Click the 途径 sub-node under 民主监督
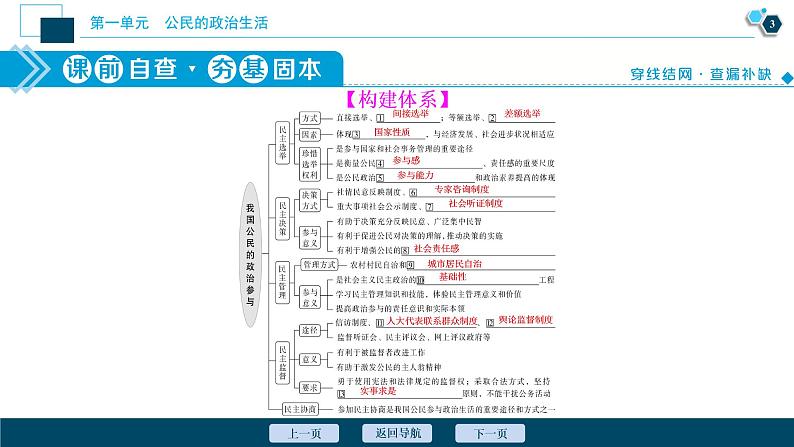The height and width of the screenshot is (447, 794). tap(309, 328)
